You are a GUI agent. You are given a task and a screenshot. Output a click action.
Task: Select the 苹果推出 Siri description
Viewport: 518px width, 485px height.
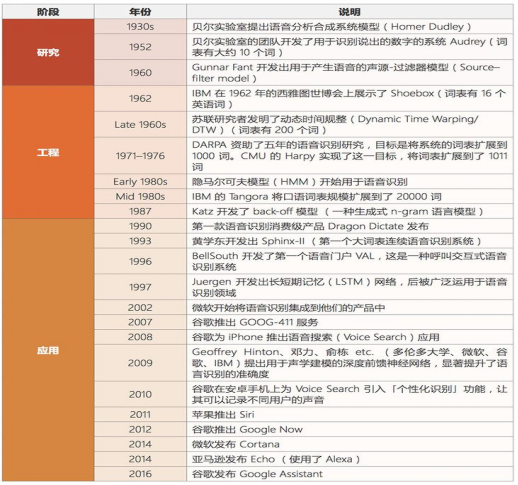click(x=350, y=414)
